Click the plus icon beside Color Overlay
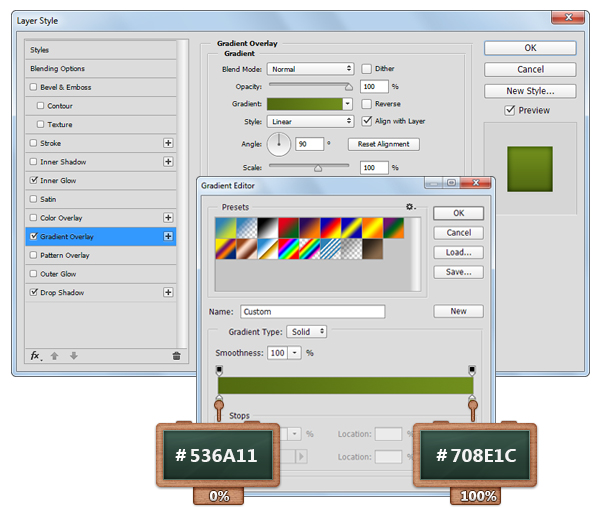The width and height of the screenshot is (600, 508). click(168, 218)
